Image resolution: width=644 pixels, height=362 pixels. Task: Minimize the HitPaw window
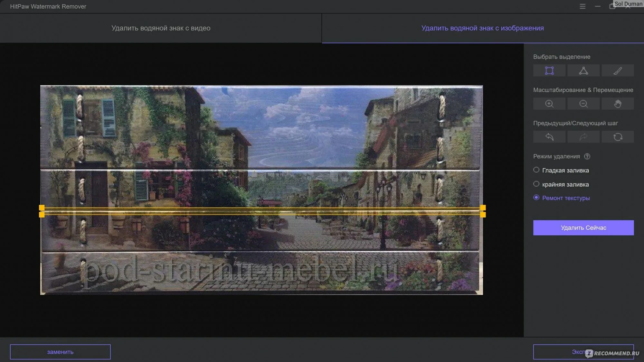click(598, 6)
